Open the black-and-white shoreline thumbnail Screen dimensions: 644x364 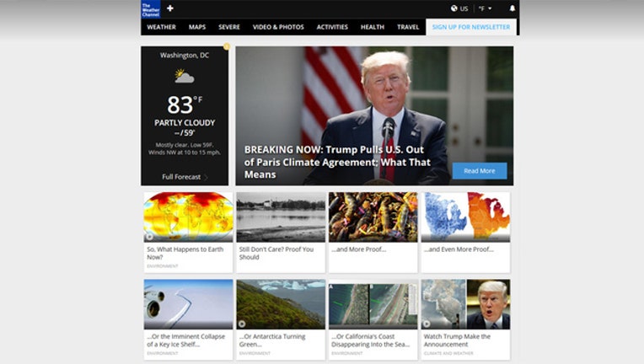point(281,217)
